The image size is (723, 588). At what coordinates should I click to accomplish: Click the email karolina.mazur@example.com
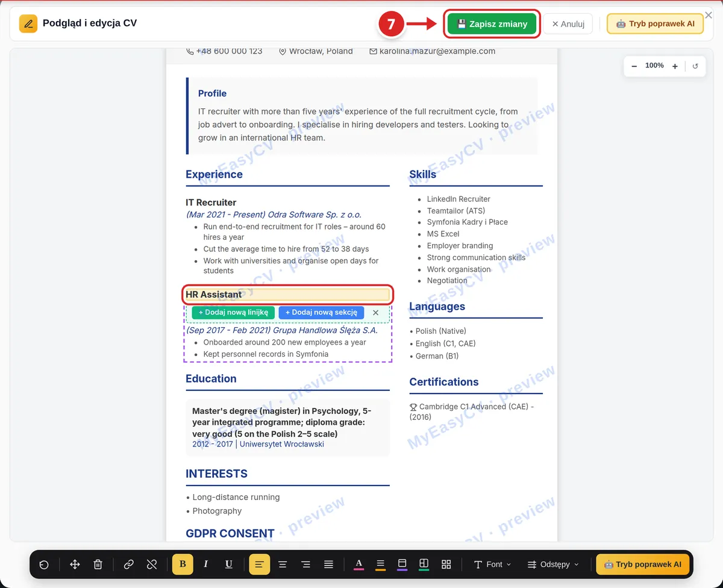[437, 51]
